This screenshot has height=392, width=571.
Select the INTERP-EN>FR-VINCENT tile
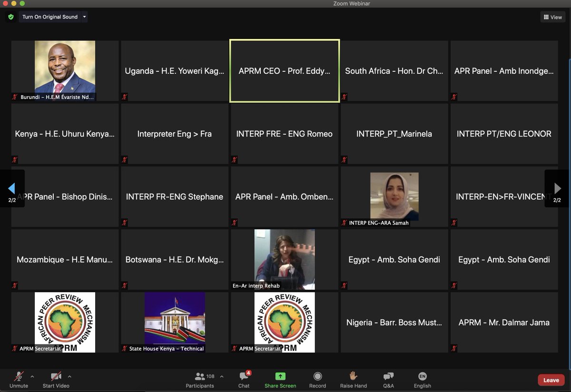(x=504, y=196)
